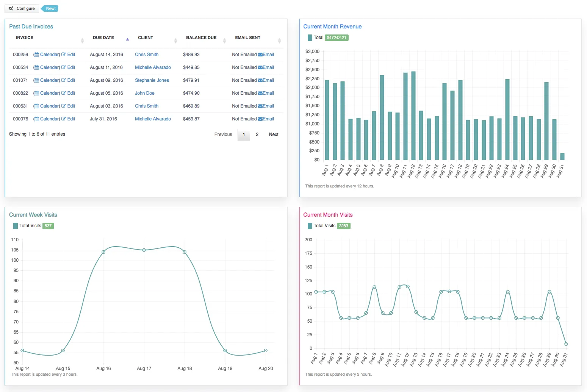Click the Email link for invoice 000076
This screenshot has height=392, width=587.
coord(268,119)
